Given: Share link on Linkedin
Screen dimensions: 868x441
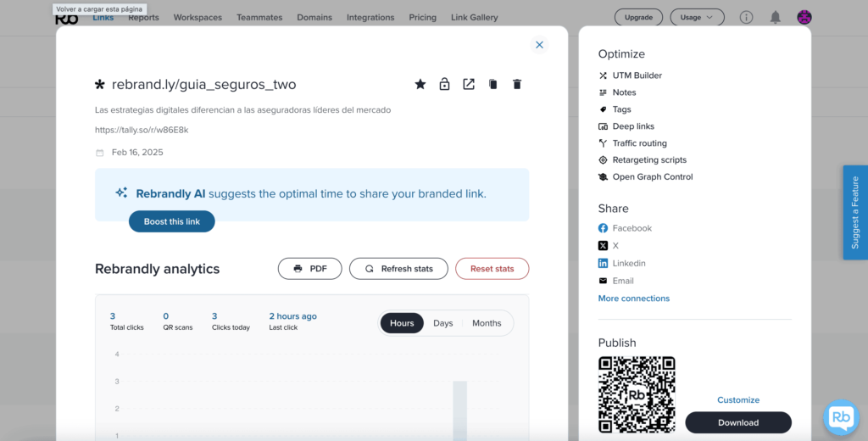Looking at the screenshot, I should tap(621, 263).
